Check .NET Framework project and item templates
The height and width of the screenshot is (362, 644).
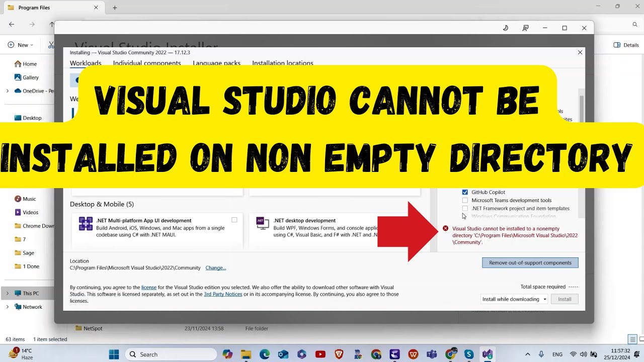[x=465, y=208]
